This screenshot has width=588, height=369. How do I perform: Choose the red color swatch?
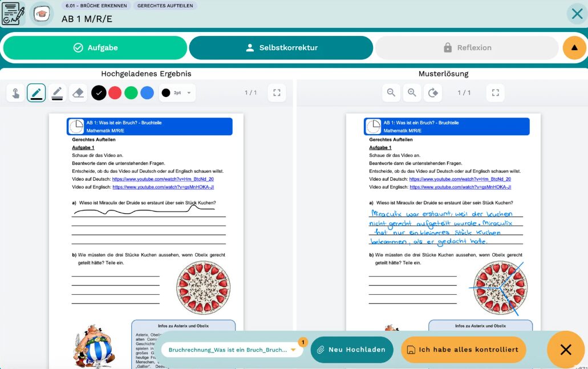pyautogui.click(x=115, y=92)
